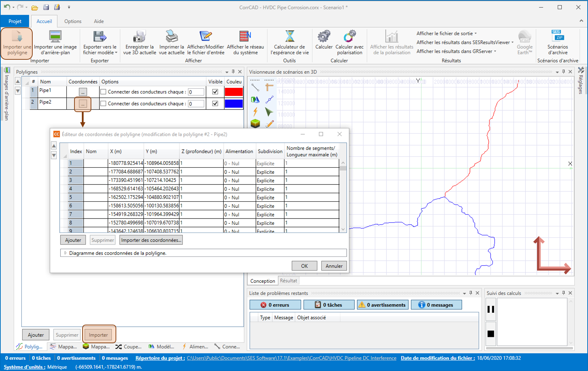This screenshot has height=371, width=588.
Task: Collapse the ribbon with the chevron
Action: pyautogui.click(x=581, y=21)
